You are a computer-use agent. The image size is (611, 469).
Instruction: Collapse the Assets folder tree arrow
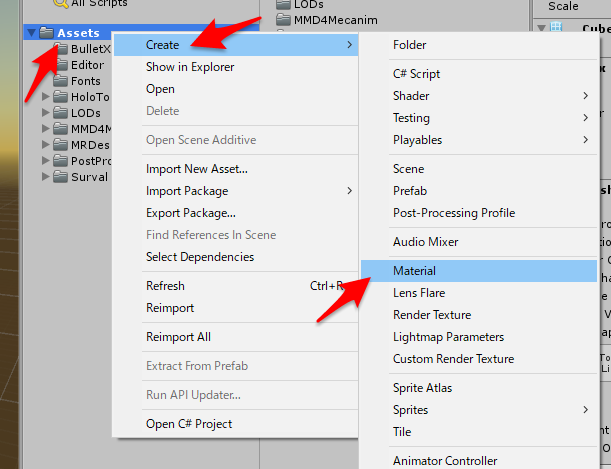tap(32, 33)
